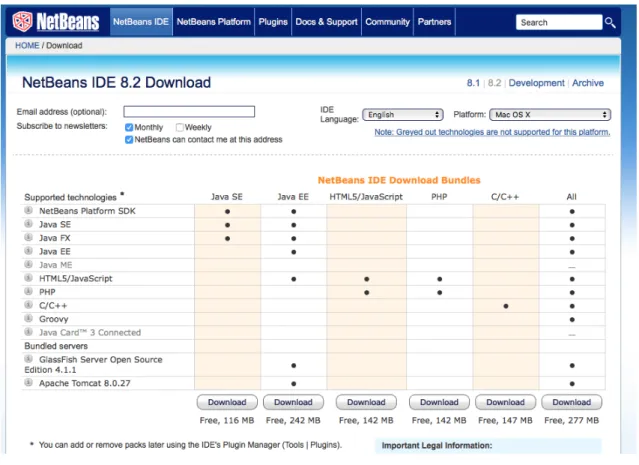This screenshot has height=465, width=639.
Task: Click the PHP column header
Action: click(x=439, y=197)
